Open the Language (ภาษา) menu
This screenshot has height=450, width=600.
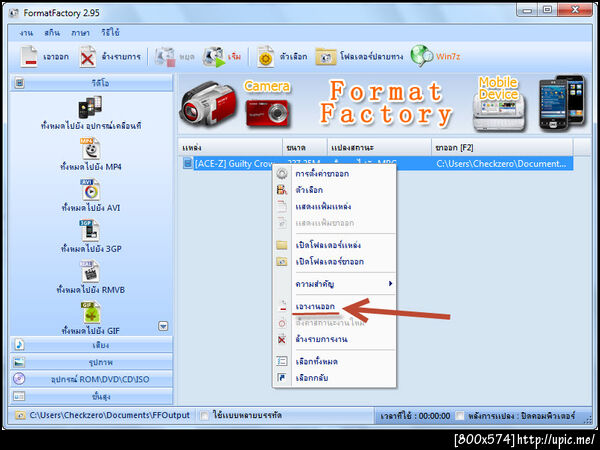[80, 33]
